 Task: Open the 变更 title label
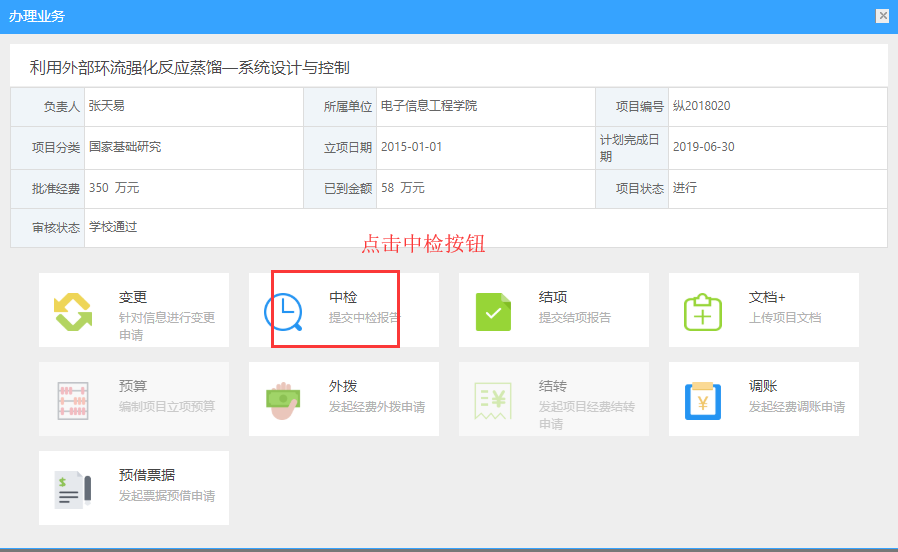[133, 297]
